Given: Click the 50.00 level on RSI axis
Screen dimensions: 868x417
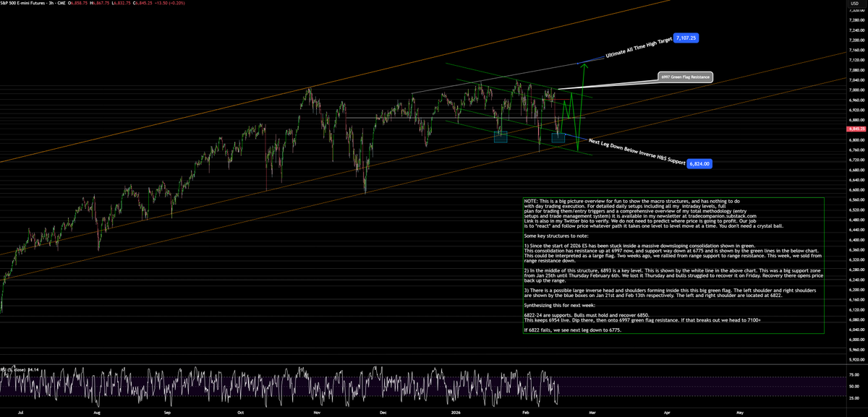Looking at the screenshot, I should [854, 387].
